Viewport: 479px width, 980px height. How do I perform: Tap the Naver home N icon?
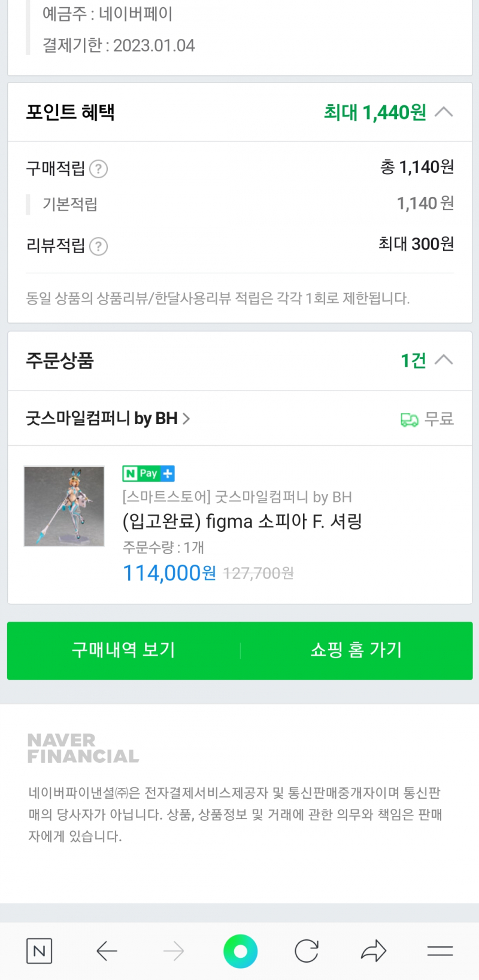click(40, 951)
